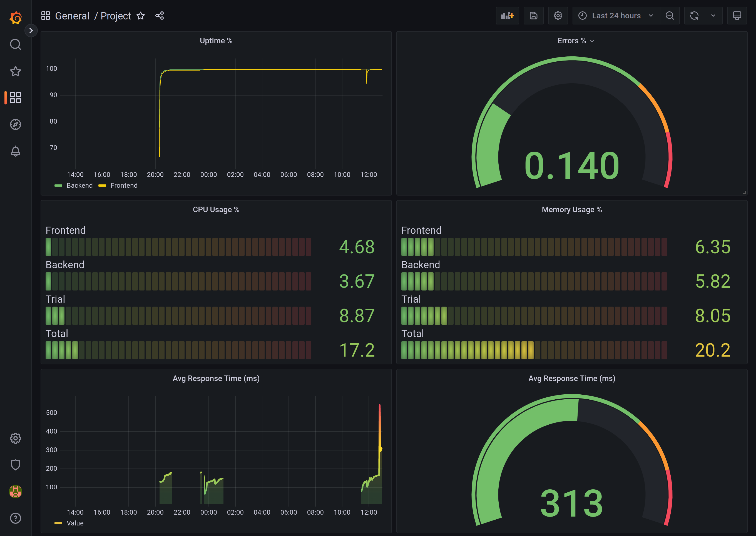Open the Last 24 hours time picker

tap(616, 16)
